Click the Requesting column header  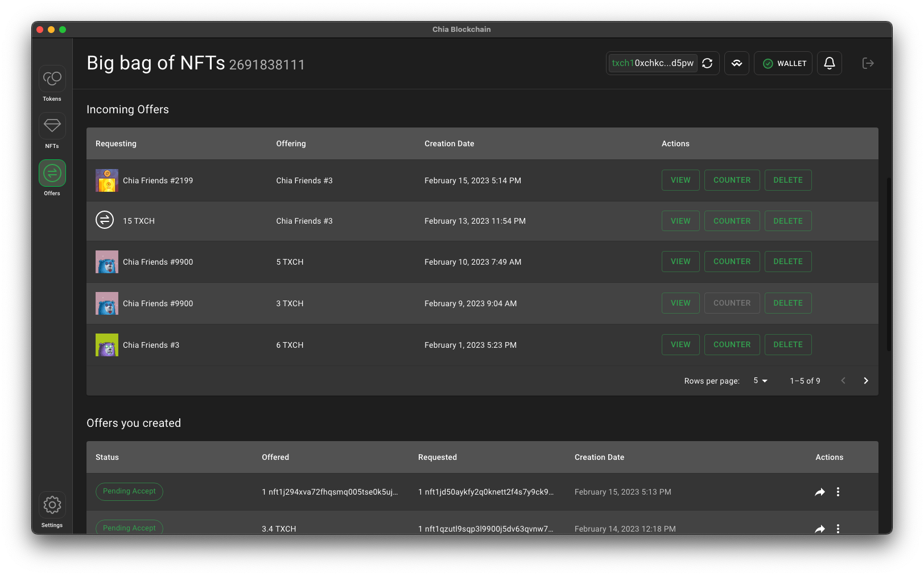tap(116, 143)
